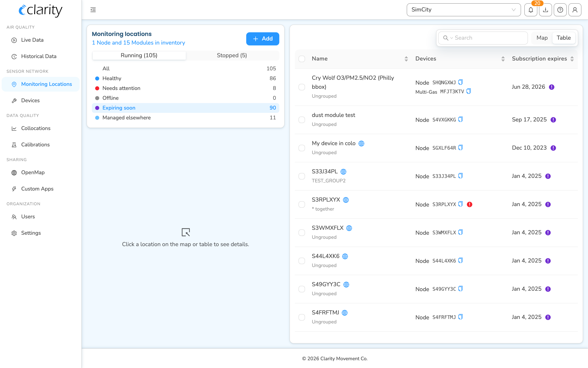Viewport: 588px width, 368px height.
Task: Copy node ID S49GYY3C
Action: (x=460, y=289)
